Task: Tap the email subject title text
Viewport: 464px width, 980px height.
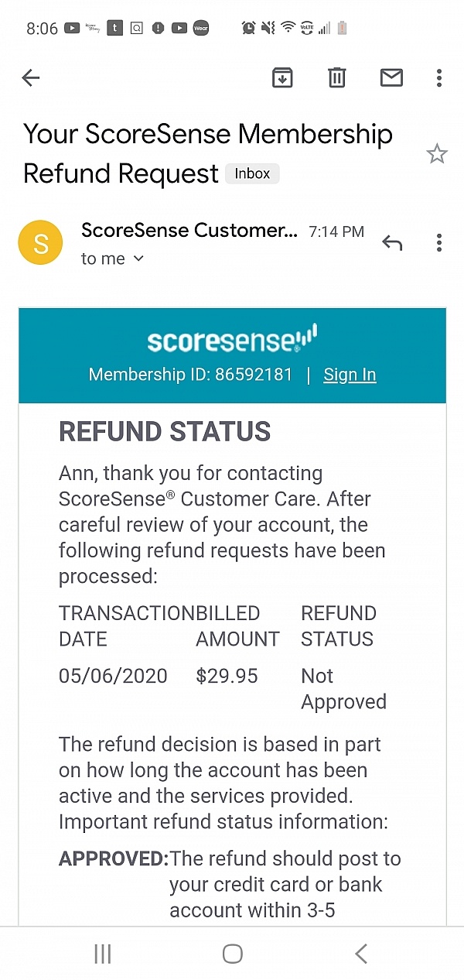Action: pos(207,153)
